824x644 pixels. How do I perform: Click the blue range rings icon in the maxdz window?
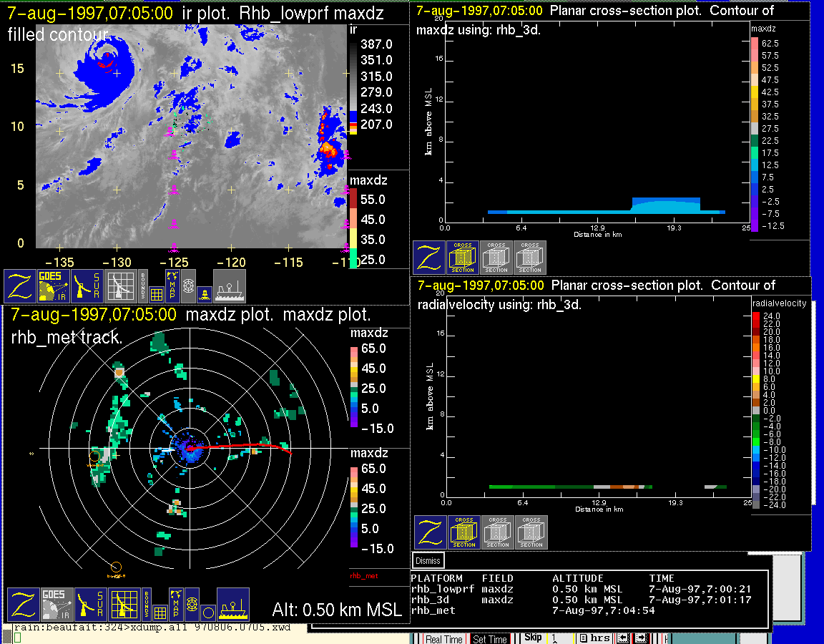[x=192, y=605]
